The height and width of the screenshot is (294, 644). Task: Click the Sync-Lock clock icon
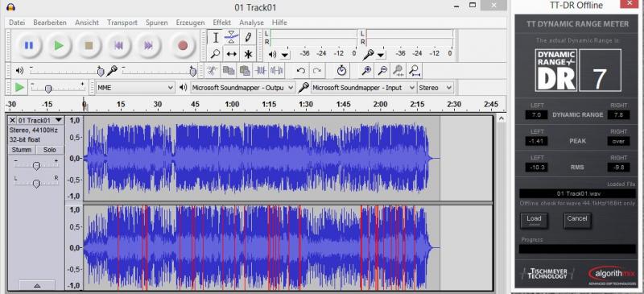coord(341,71)
